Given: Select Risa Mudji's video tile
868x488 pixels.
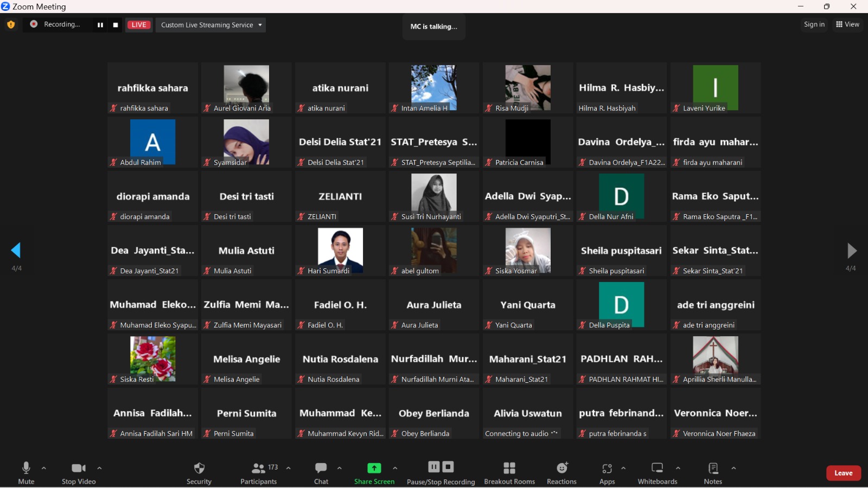Looking at the screenshot, I should click(528, 88).
